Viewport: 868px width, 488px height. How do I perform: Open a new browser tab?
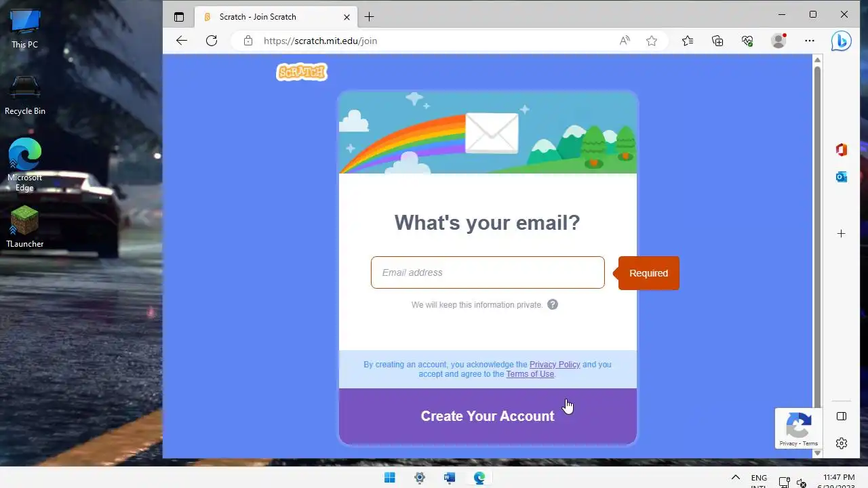(x=369, y=17)
